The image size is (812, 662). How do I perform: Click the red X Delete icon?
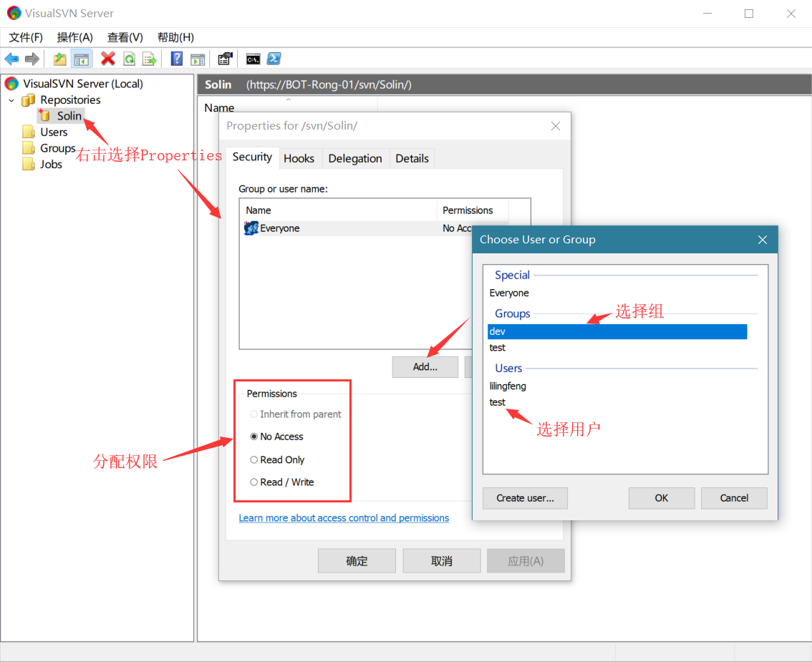(107, 59)
